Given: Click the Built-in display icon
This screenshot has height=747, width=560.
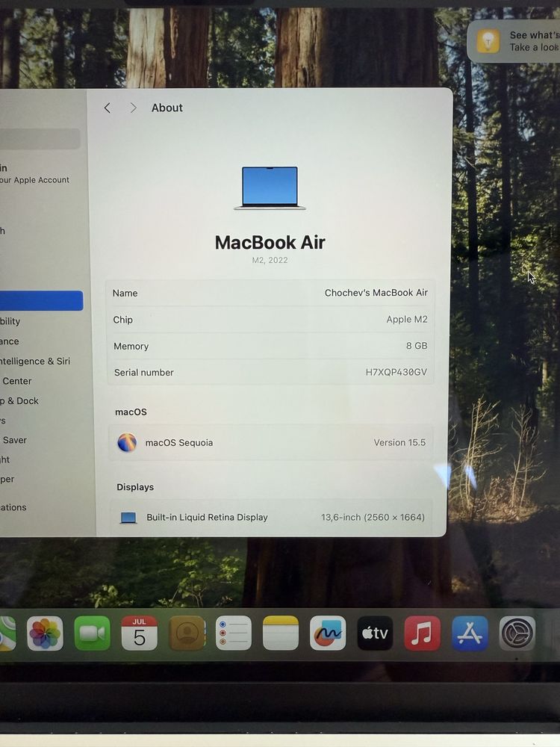Looking at the screenshot, I should click(x=128, y=518).
